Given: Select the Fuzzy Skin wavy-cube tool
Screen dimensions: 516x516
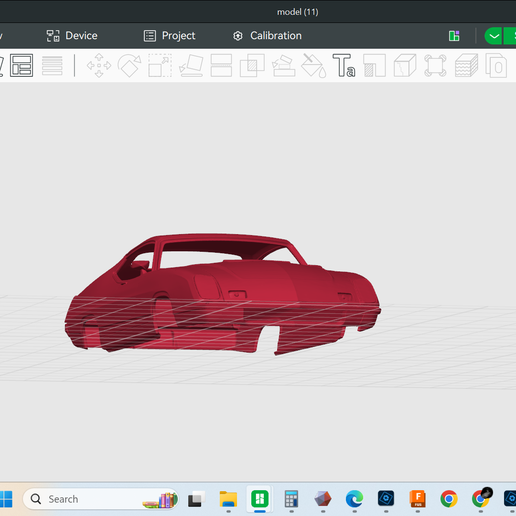Looking at the screenshot, I should (x=466, y=65).
